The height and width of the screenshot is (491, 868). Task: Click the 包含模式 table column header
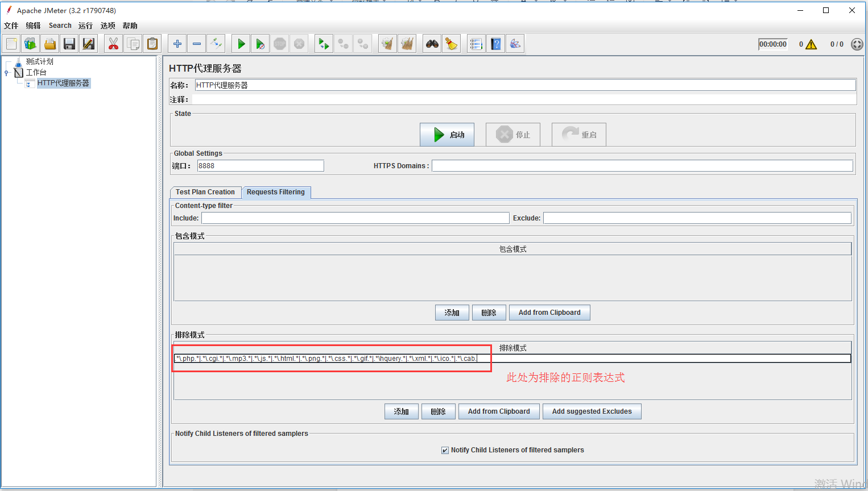pos(512,249)
